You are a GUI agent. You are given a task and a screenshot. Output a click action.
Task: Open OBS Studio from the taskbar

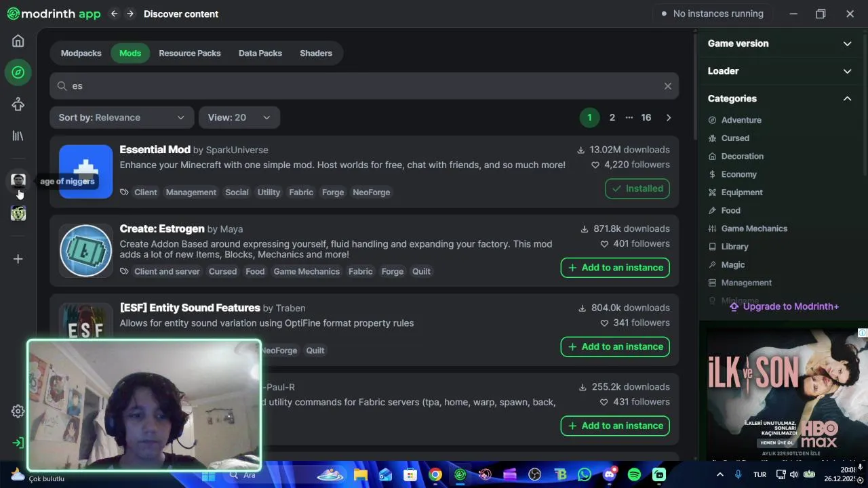pos(535,474)
